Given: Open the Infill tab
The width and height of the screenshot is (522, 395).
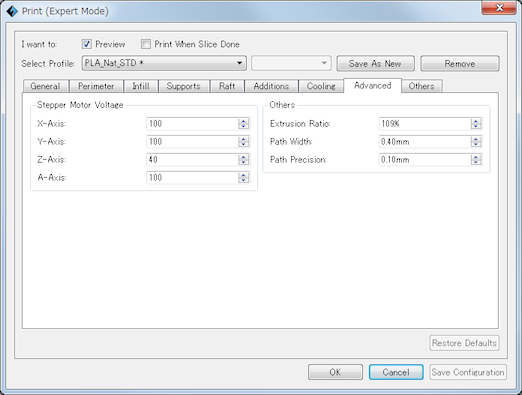Looking at the screenshot, I should pos(141,86).
